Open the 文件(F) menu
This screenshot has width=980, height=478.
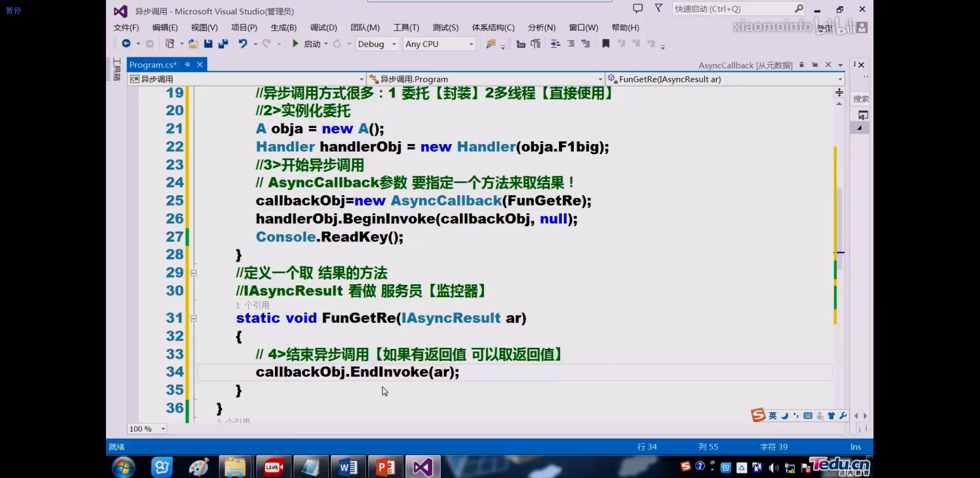[x=126, y=28]
